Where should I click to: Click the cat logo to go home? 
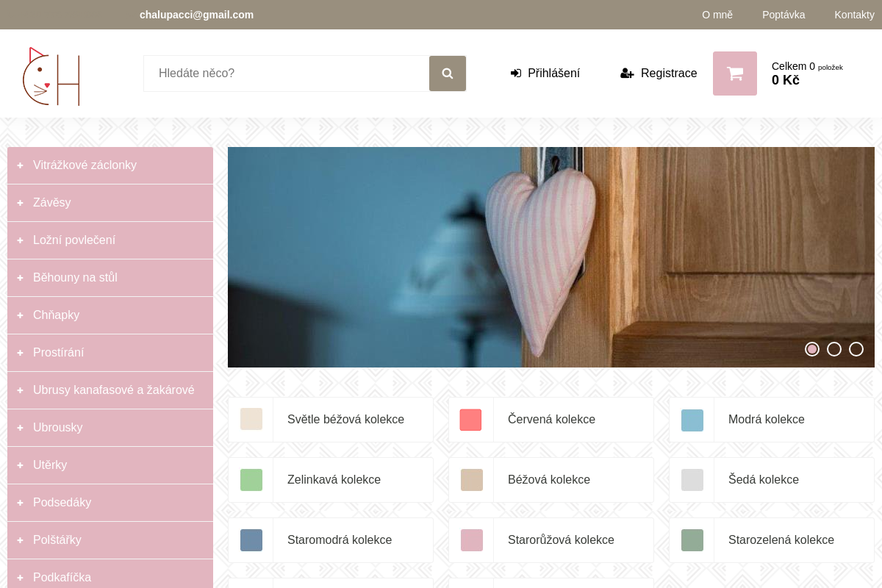(51, 76)
